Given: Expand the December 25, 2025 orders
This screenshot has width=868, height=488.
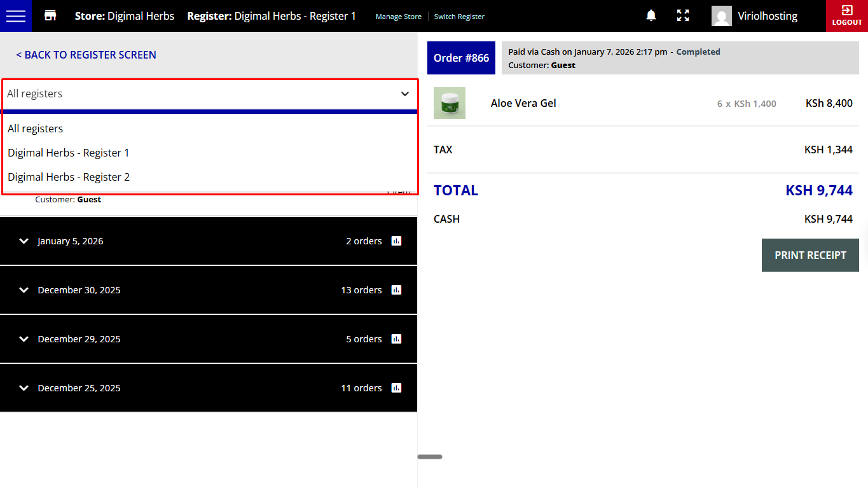Looking at the screenshot, I should tap(24, 388).
